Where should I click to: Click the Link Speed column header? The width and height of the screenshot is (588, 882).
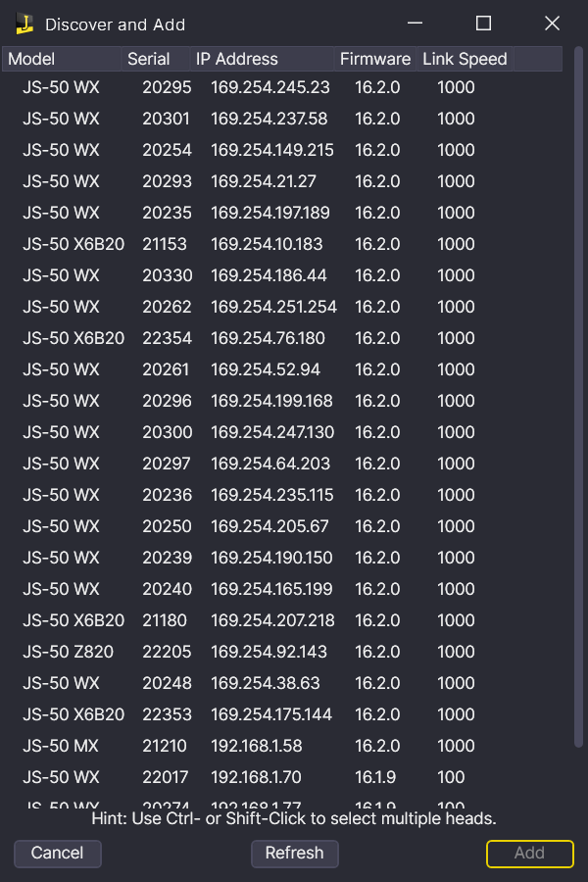pos(465,59)
